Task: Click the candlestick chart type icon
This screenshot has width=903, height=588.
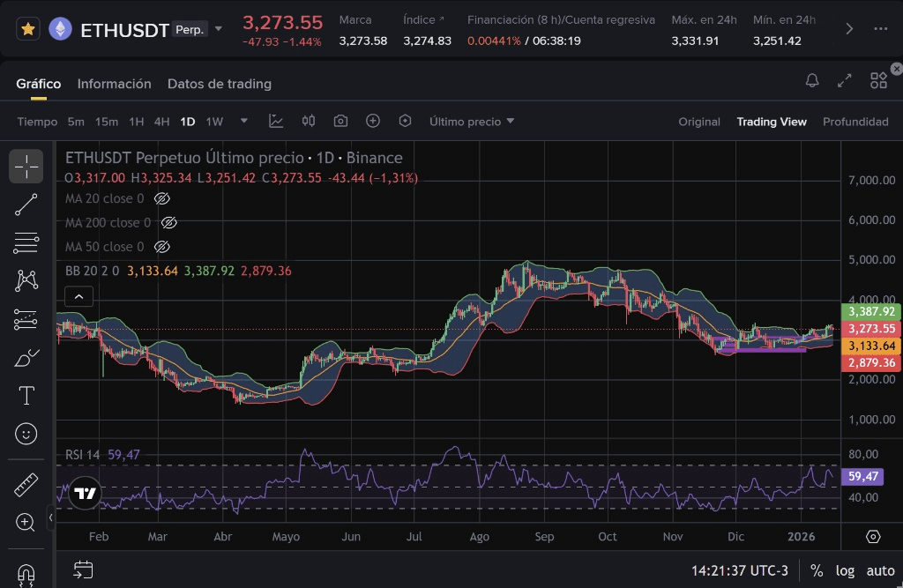Action: (309, 122)
